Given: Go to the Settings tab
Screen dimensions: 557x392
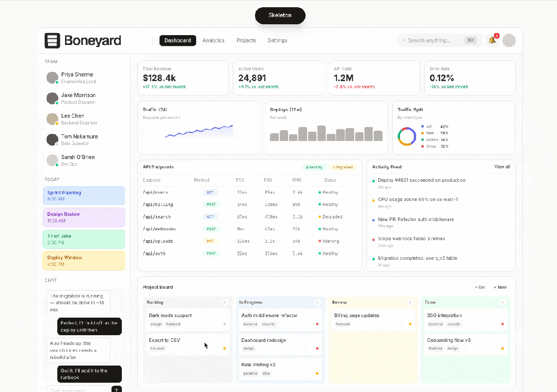Looking at the screenshot, I should point(277,40).
